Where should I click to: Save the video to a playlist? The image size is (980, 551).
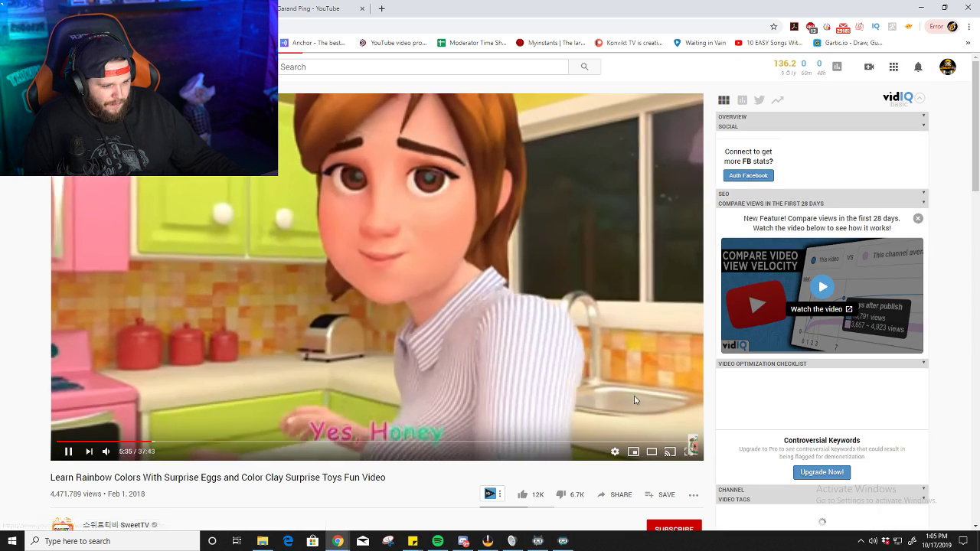coord(659,494)
